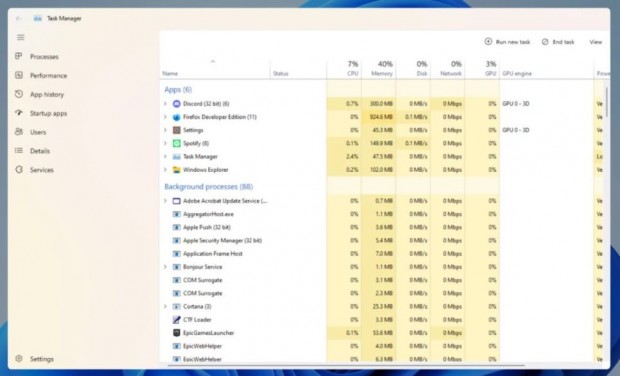Viewport: 620px width, 376px height.
Task: Click the Run new task button
Action: 507,42
